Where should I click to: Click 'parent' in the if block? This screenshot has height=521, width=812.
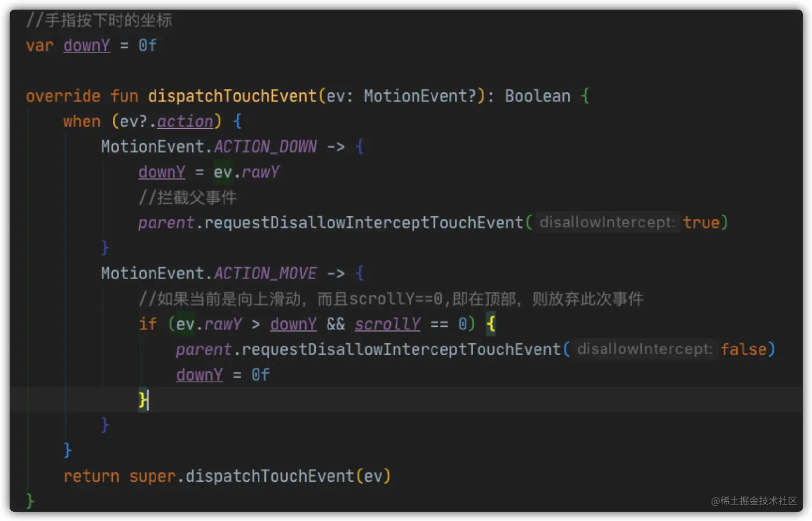click(204, 349)
